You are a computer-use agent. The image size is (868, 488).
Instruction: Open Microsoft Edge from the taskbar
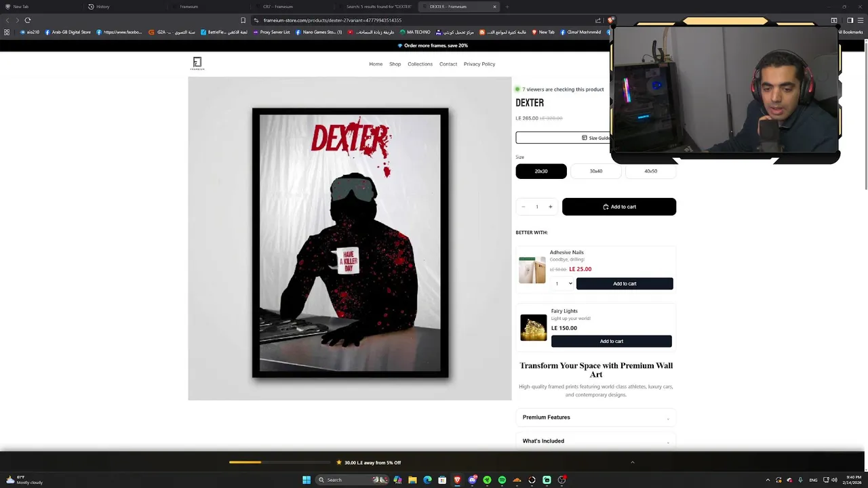click(427, 480)
